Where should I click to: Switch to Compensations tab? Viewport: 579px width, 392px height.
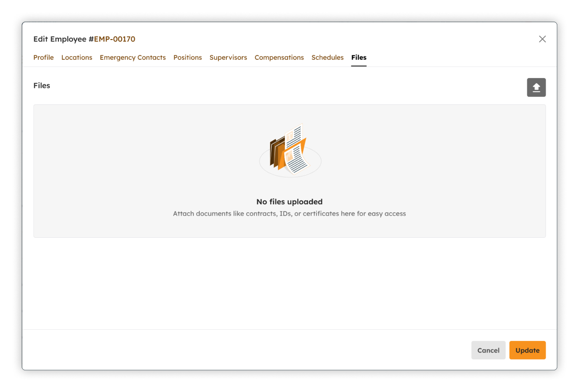point(279,57)
